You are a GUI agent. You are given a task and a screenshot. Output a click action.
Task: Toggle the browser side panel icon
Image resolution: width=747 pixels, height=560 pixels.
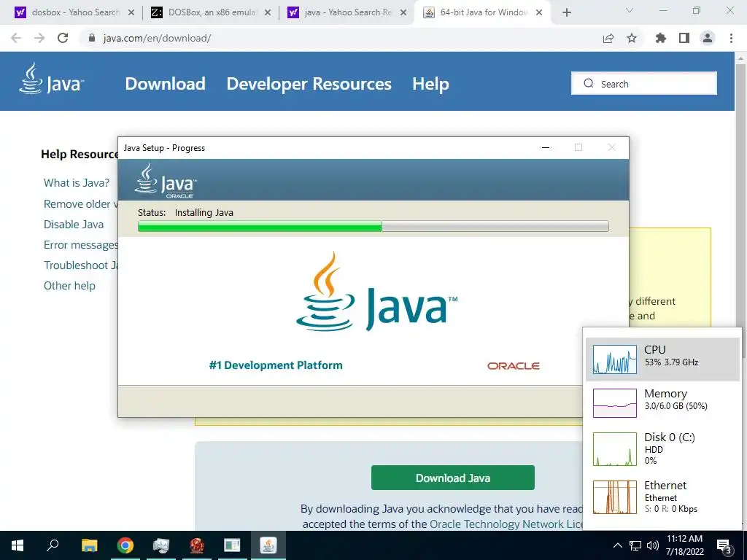[684, 38]
